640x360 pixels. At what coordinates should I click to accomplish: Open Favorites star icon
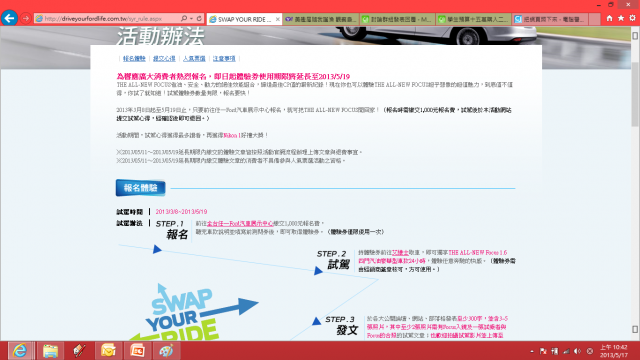[621, 18]
